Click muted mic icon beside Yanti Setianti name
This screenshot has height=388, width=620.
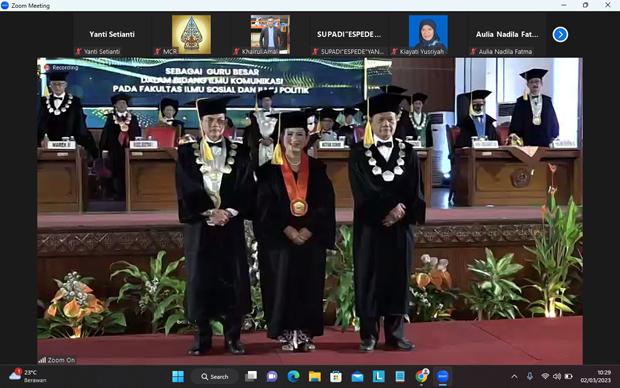point(78,51)
